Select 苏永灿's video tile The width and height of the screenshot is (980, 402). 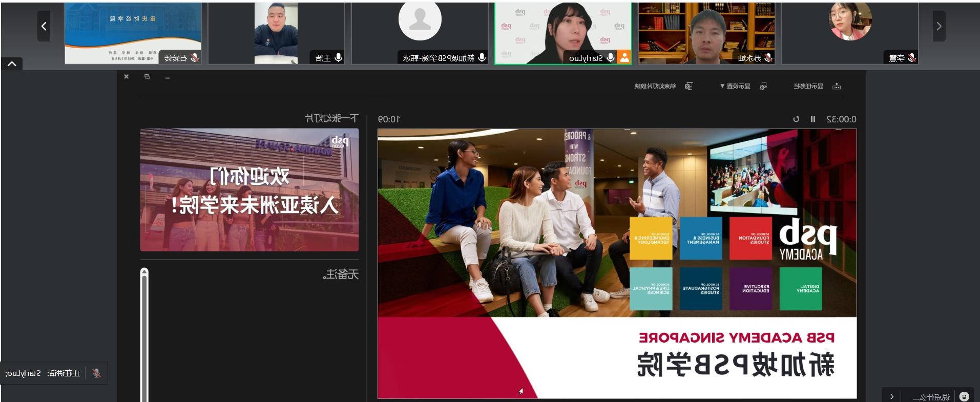coord(706,33)
